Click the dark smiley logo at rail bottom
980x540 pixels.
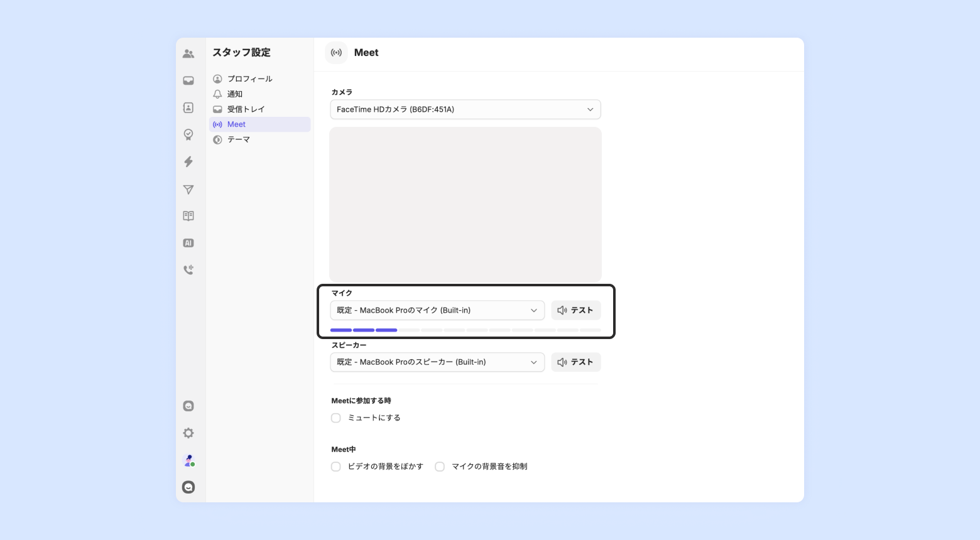click(188, 487)
